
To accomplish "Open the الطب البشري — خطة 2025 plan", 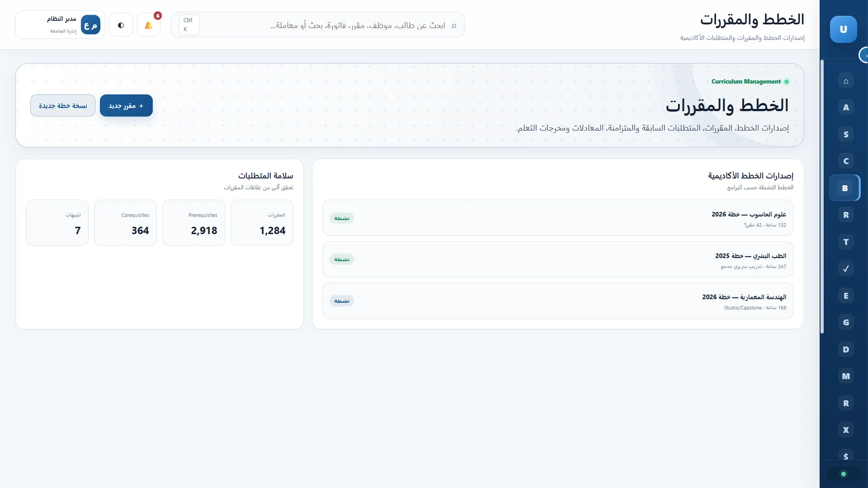I will pyautogui.click(x=558, y=259).
